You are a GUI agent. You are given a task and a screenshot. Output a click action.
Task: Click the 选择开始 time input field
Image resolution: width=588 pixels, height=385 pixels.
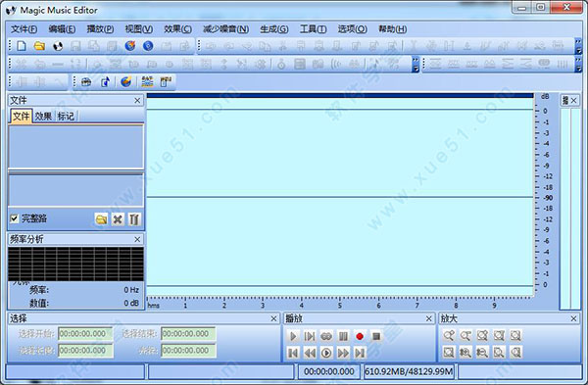[85, 334]
